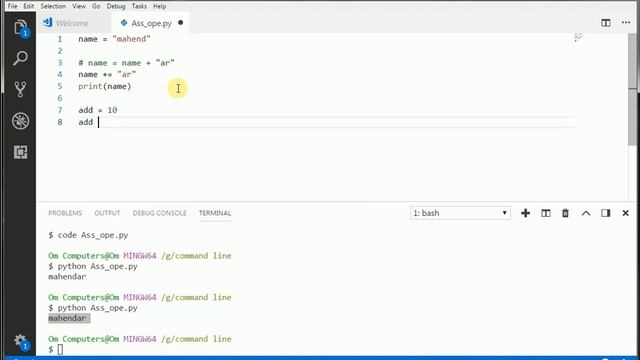Open the Source Control view
This screenshot has height=360, width=640.
pyautogui.click(x=20, y=89)
